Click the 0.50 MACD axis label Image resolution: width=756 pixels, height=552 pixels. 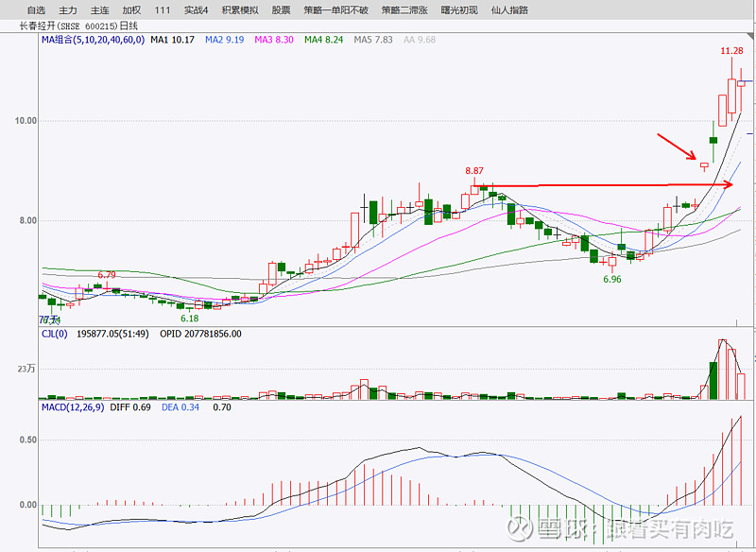[28, 440]
